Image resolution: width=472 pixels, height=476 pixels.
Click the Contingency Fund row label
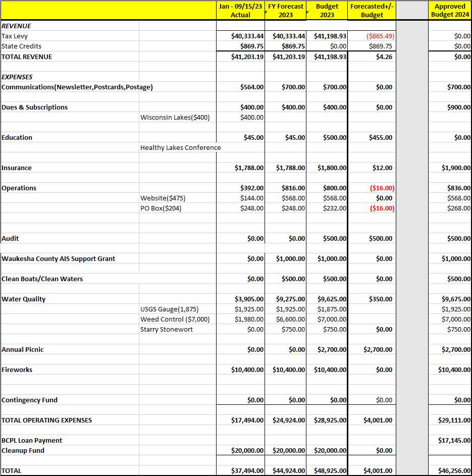29,400
